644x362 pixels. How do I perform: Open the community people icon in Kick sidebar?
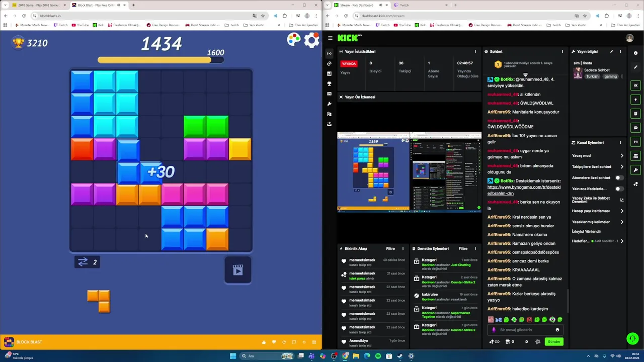pos(329,114)
